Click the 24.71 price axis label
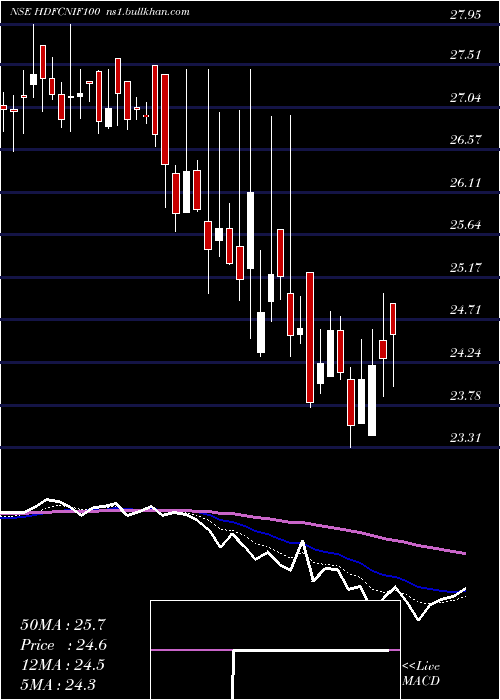500x700 pixels. [465, 309]
